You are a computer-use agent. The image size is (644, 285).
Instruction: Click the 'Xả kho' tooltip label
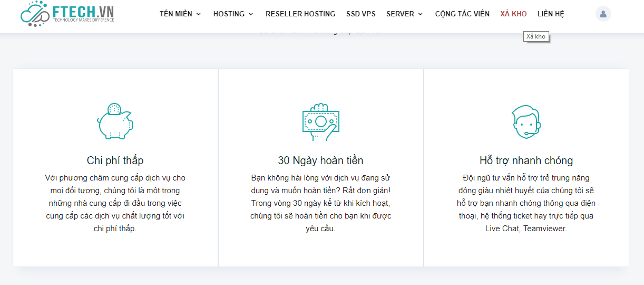tap(536, 36)
